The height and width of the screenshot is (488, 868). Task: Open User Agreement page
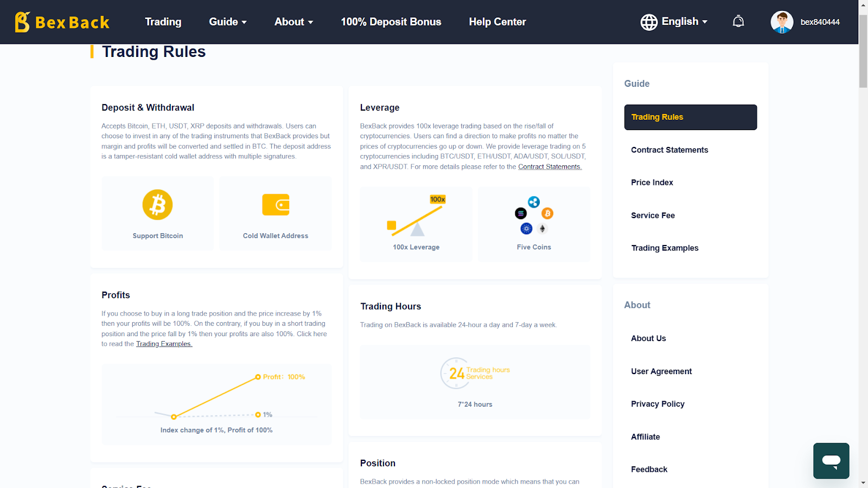tap(661, 371)
